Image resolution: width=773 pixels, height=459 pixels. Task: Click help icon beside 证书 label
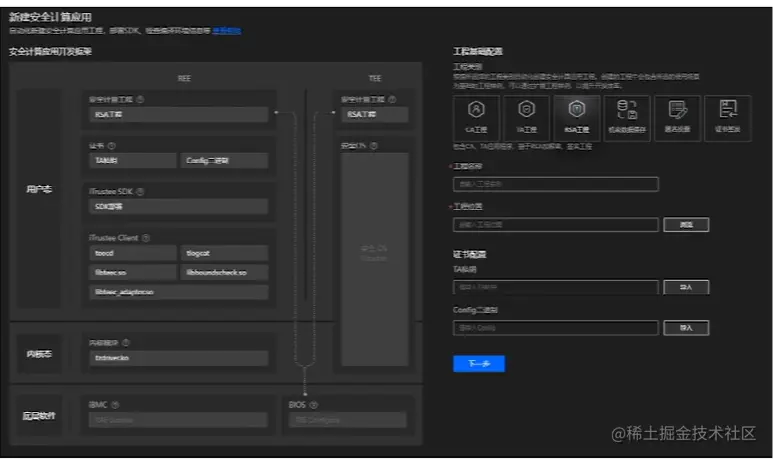[112, 145]
